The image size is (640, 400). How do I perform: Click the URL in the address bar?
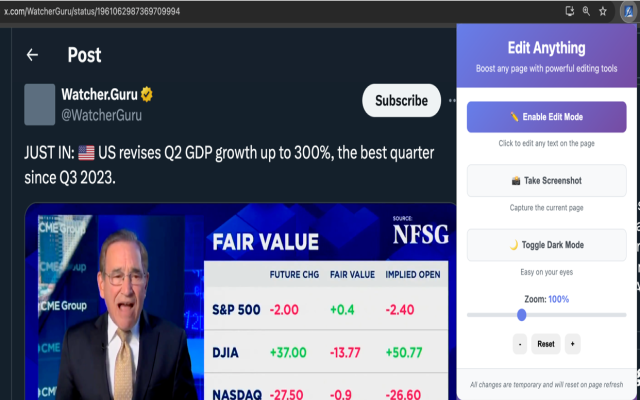point(90,10)
